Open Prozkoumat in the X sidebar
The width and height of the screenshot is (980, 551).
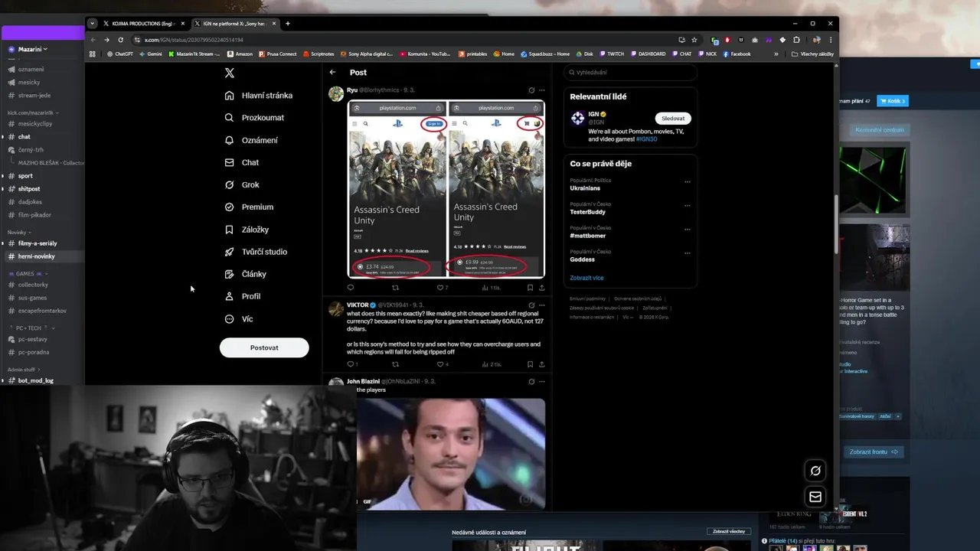click(x=254, y=118)
